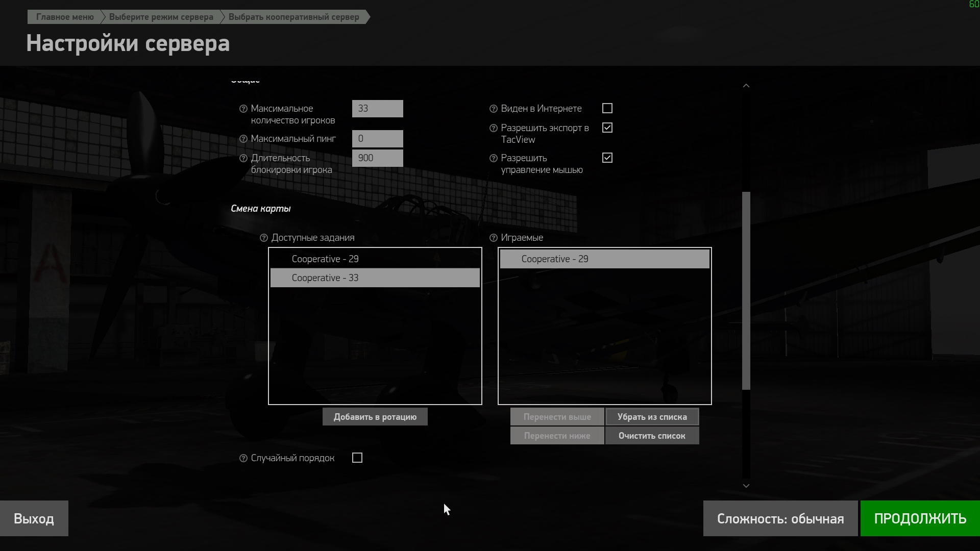Image resolution: width=980 pixels, height=551 pixels.
Task: Click help icon next to Случайный порядок
Action: point(243,458)
